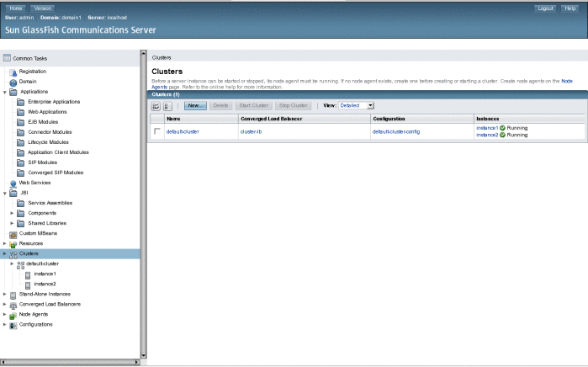Click the Logout button
This screenshot has height=367, width=588.
(x=545, y=8)
